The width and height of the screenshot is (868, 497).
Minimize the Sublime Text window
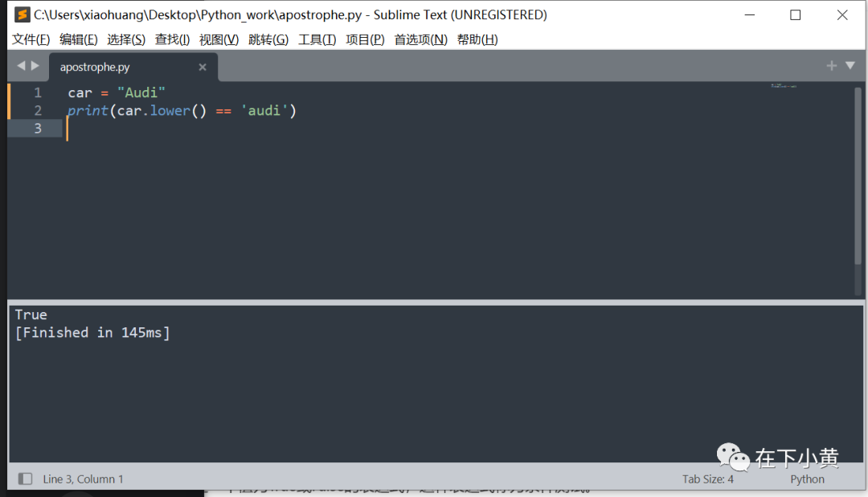pos(750,15)
